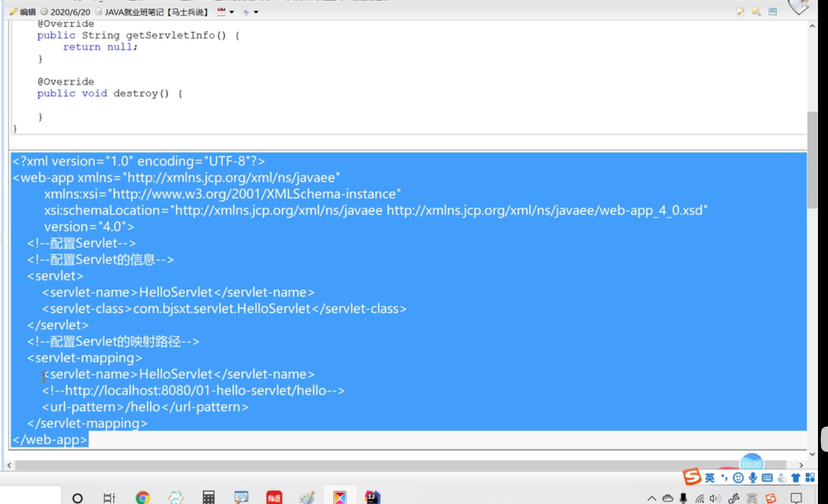Open Sogou skin shirt icon
The width and height of the screenshot is (828, 504).
tap(796, 478)
